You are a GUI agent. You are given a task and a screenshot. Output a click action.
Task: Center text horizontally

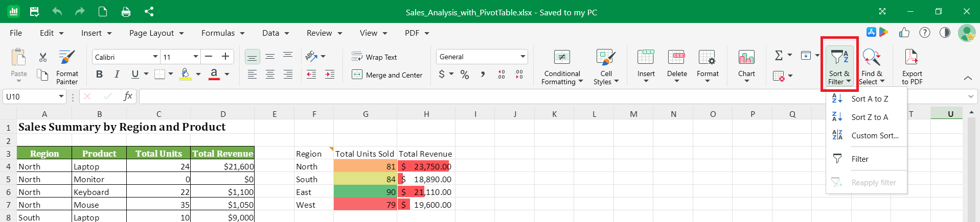270,75
